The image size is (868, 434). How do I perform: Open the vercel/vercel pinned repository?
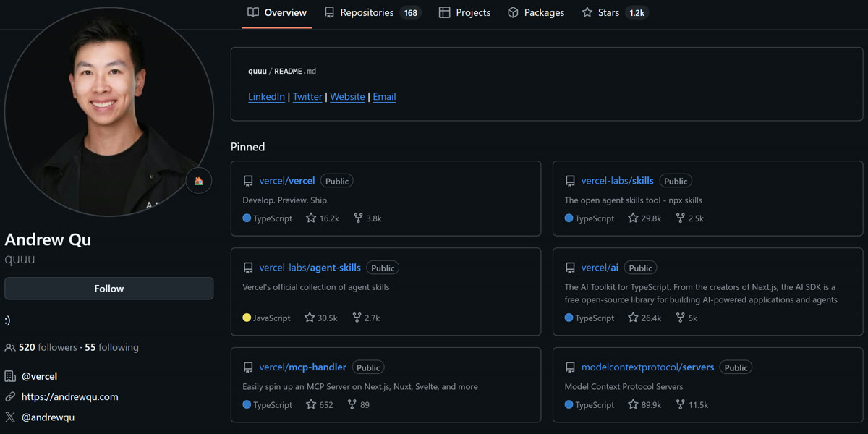pyautogui.click(x=287, y=181)
